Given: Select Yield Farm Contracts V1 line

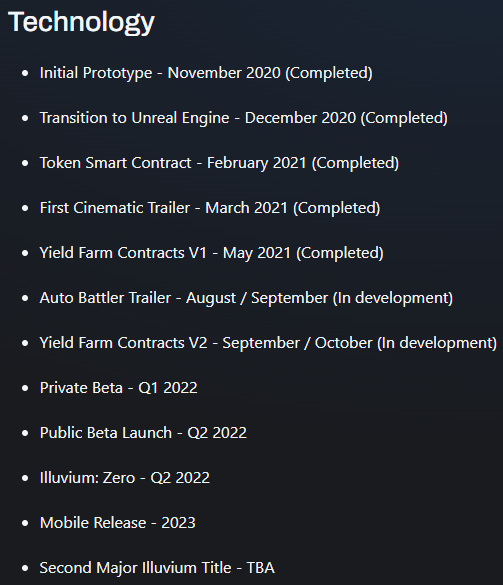Looking at the screenshot, I should [x=212, y=253].
